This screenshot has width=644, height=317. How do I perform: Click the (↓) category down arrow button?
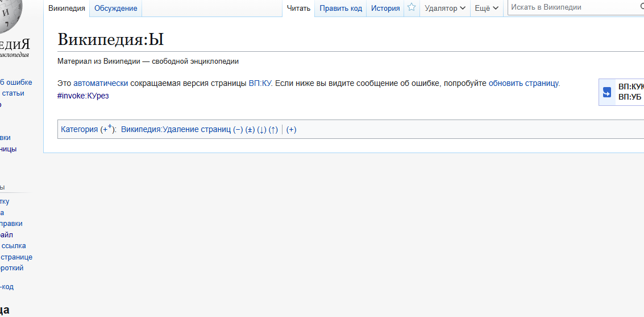coord(261,130)
